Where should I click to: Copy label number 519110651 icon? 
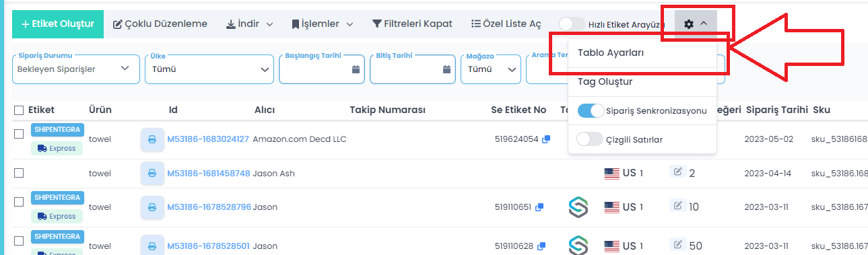(x=539, y=207)
